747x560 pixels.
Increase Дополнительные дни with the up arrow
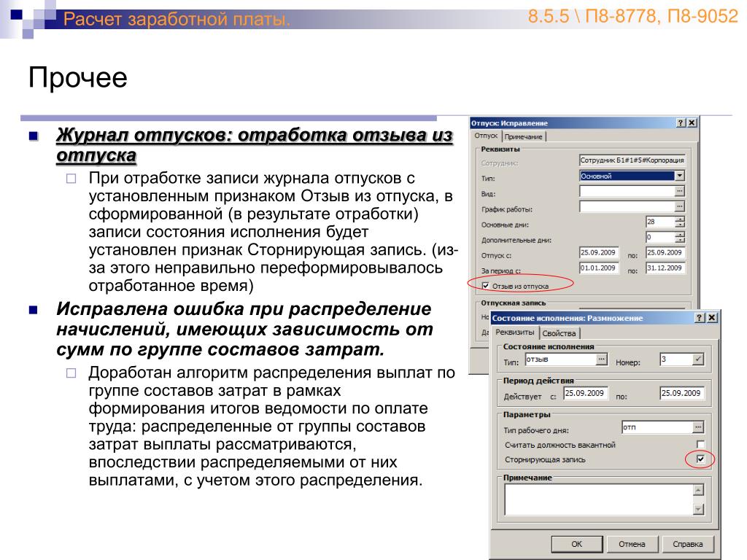[x=681, y=234]
